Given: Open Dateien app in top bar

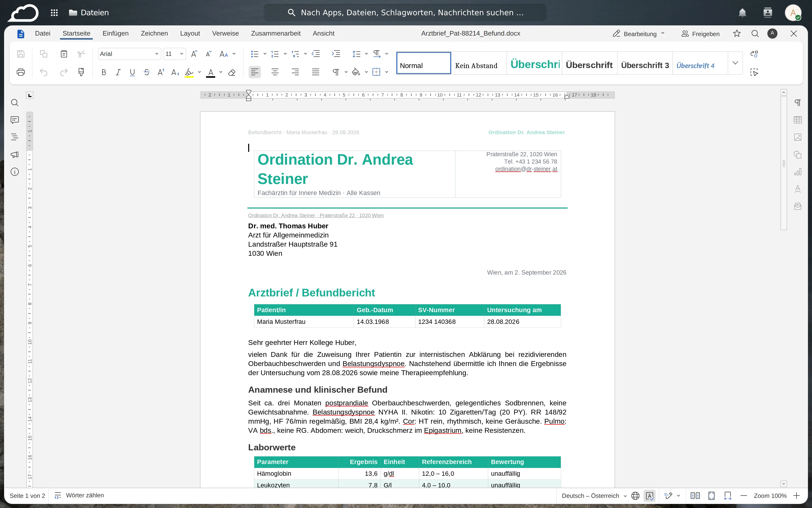Looking at the screenshot, I should coord(89,13).
